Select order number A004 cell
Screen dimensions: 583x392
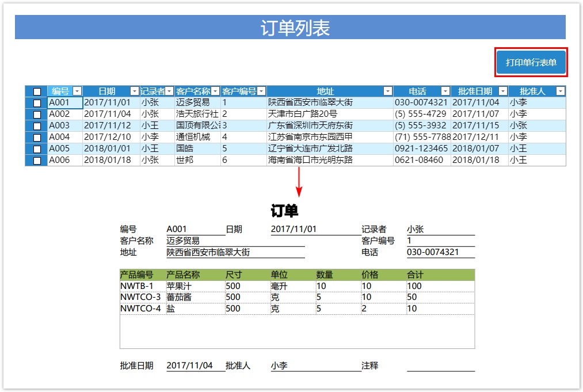click(65, 137)
